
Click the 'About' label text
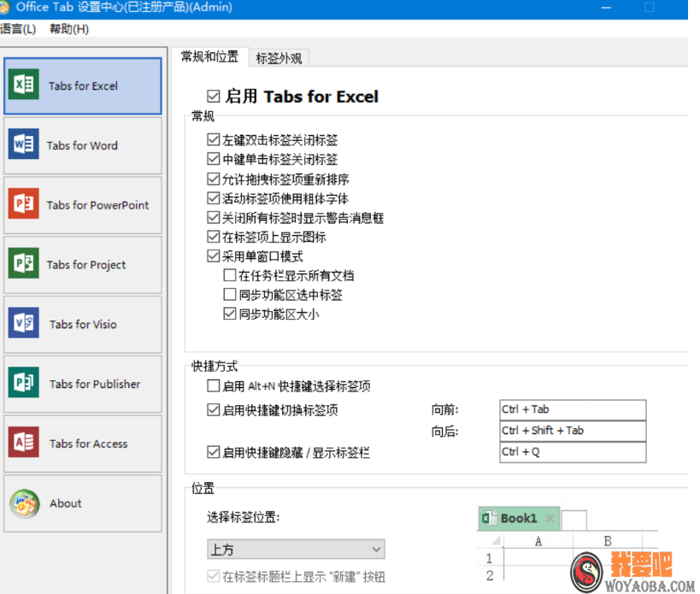coord(66,503)
